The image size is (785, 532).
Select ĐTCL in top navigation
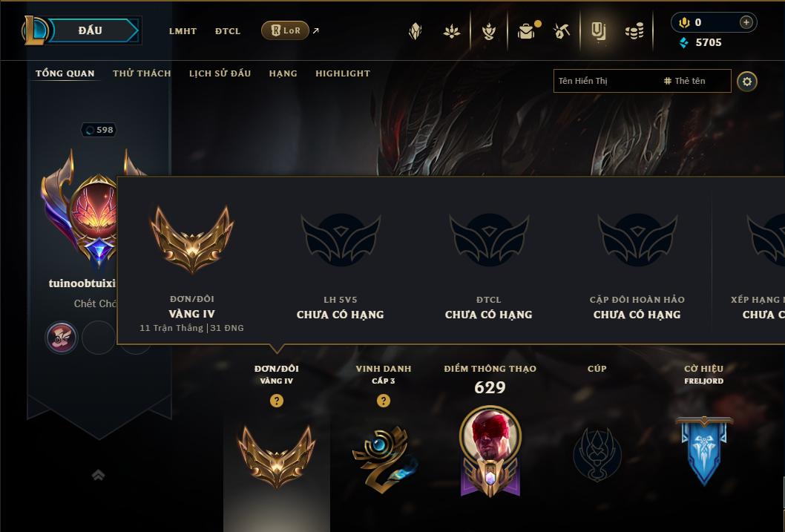pos(228,31)
